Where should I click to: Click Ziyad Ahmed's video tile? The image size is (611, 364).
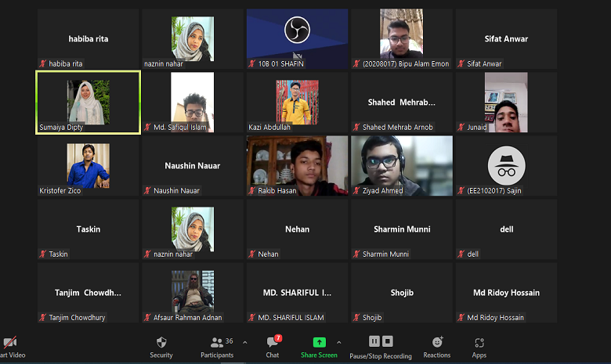402,165
